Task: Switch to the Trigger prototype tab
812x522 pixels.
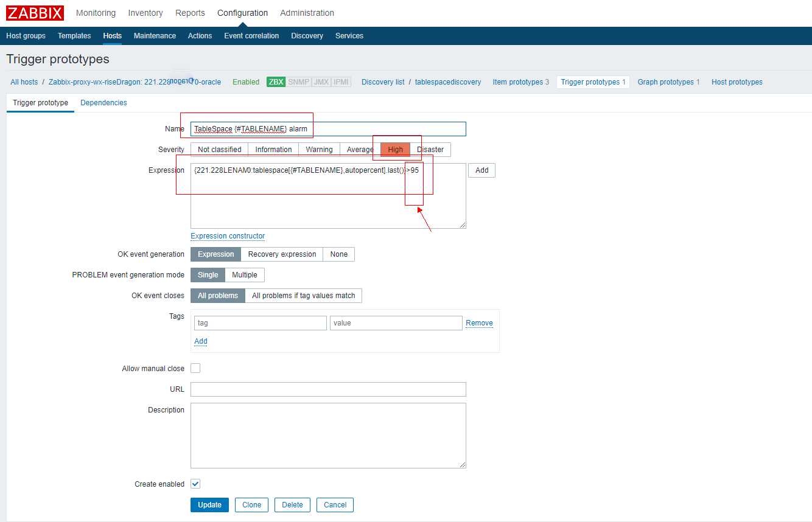Action: click(x=40, y=103)
